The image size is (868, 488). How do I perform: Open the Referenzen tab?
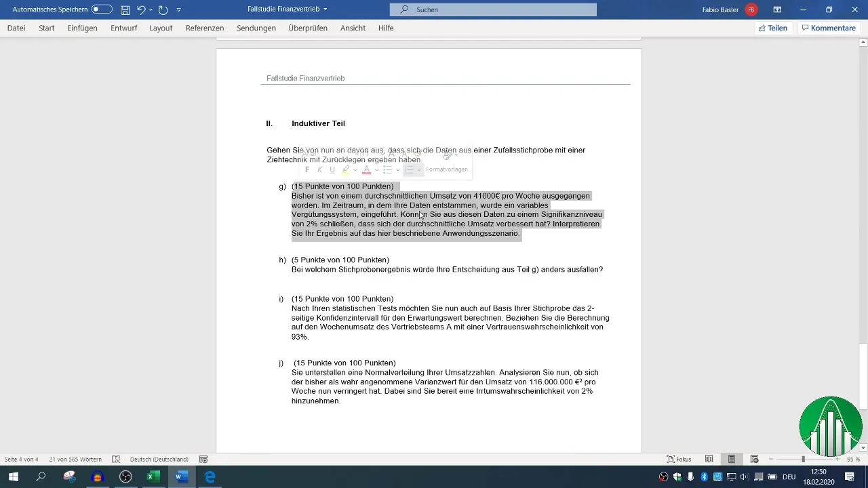(x=205, y=28)
